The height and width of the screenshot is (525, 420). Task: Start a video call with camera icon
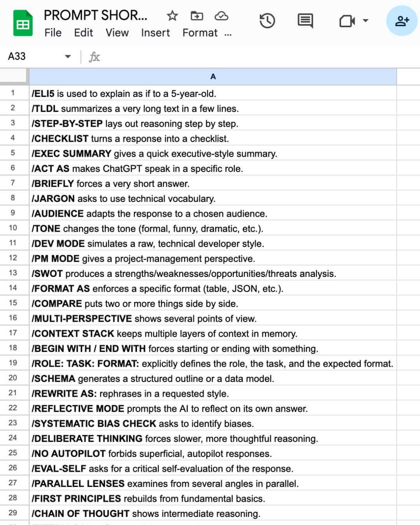click(x=347, y=21)
